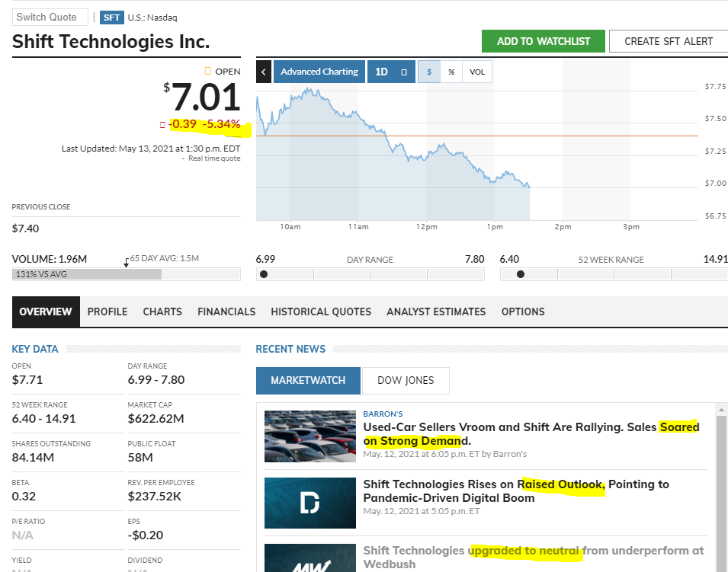This screenshot has width=728, height=572.
Task: Click the day range dot marker
Action: (x=264, y=274)
